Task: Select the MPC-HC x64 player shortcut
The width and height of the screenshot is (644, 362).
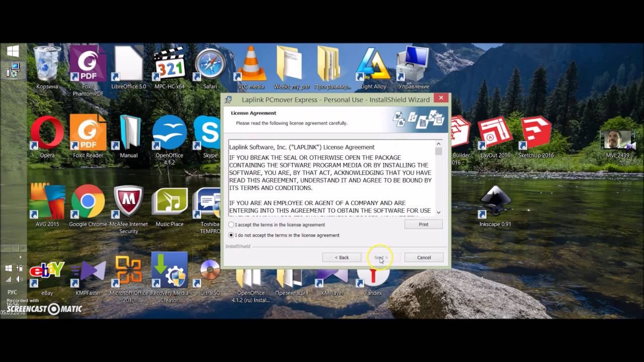Action: [170, 63]
